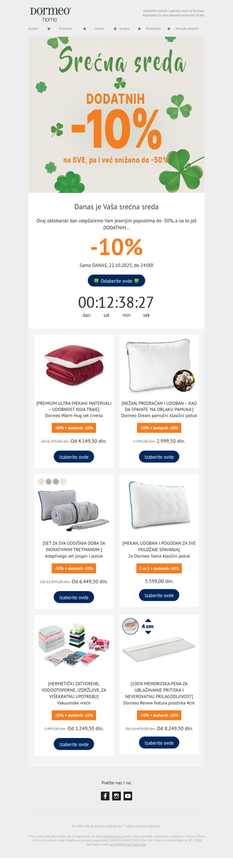Click the unsubscribe odjavljeni link
Image resolution: width=233 pixels, height=868 pixels.
pyautogui.click(x=154, y=826)
